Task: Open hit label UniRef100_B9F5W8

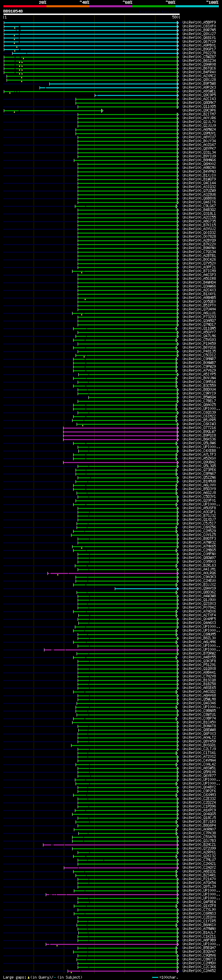Action: [199, 84]
